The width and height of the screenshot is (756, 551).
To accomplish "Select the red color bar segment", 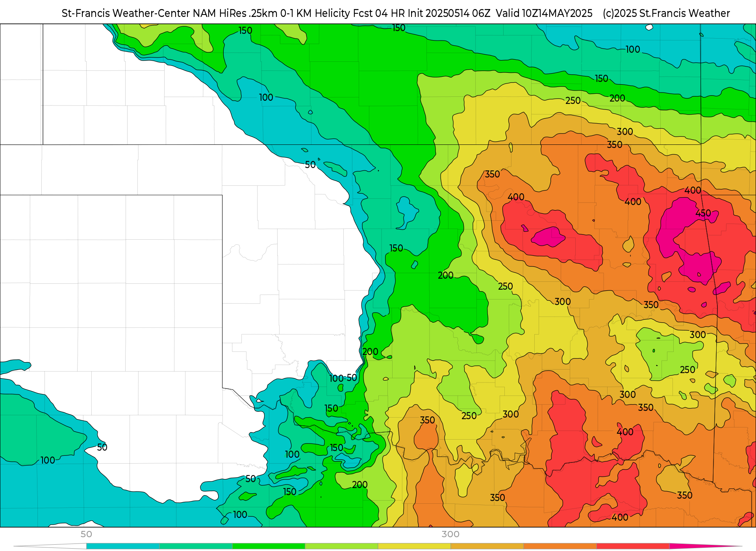I will 633,546.
